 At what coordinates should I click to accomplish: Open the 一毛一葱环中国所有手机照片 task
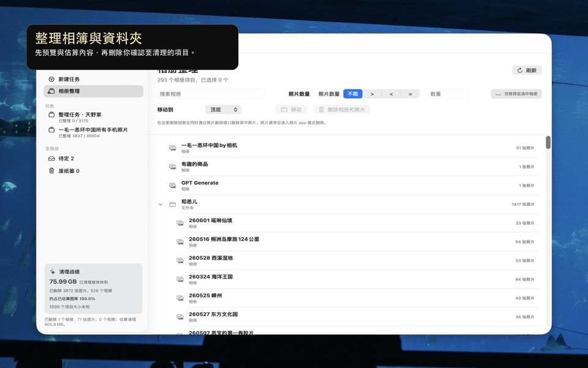click(x=93, y=132)
